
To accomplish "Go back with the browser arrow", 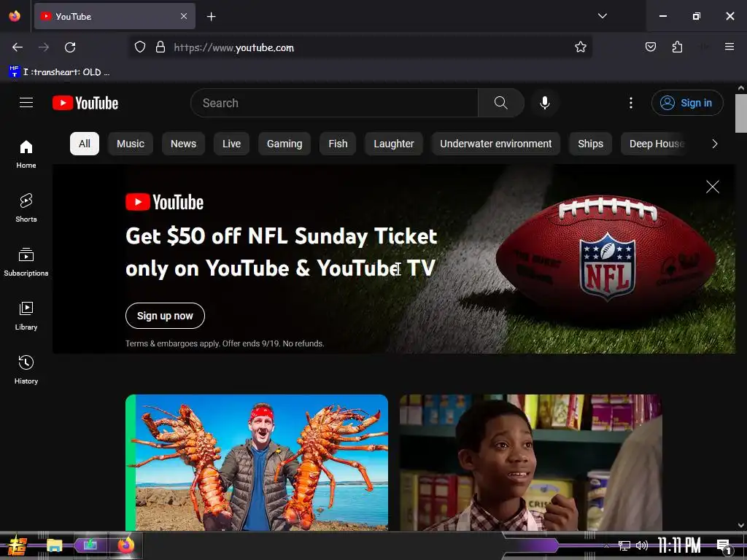I will click(18, 47).
